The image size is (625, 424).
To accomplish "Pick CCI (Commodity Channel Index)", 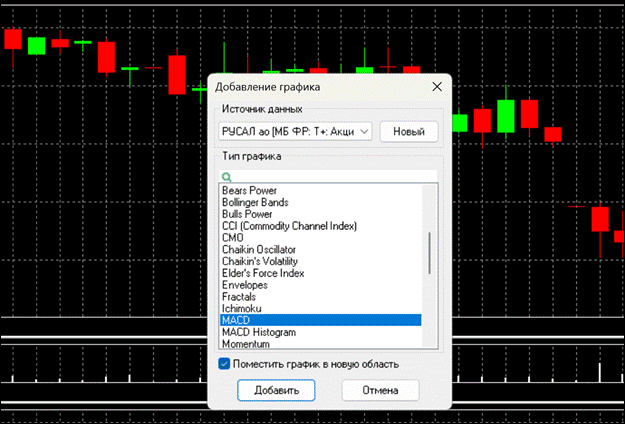I will tap(289, 226).
